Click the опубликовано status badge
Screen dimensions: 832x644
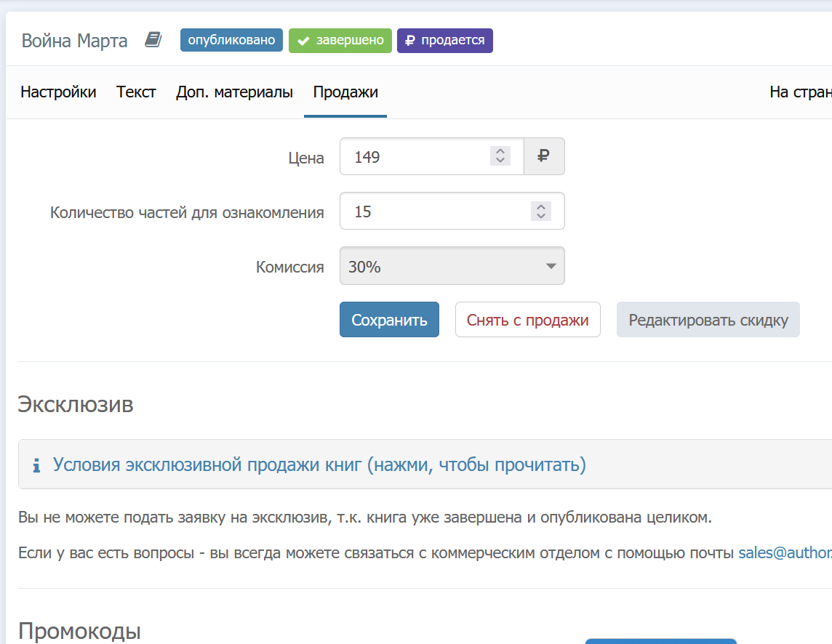click(231, 41)
